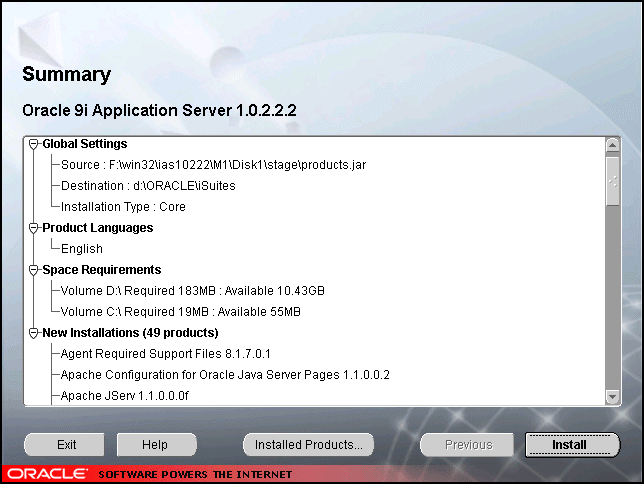644x484 pixels.
Task: Collapse the Space Requirements tree node
Action: 34,270
